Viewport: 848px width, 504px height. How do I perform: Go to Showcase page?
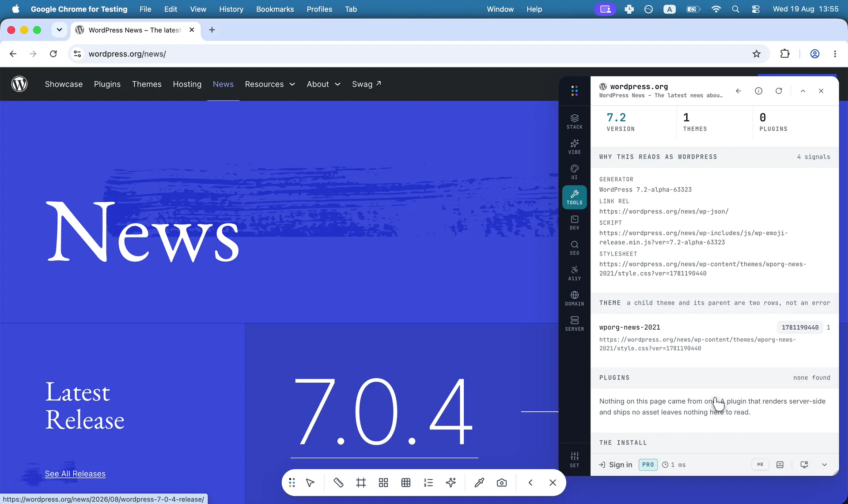click(64, 84)
